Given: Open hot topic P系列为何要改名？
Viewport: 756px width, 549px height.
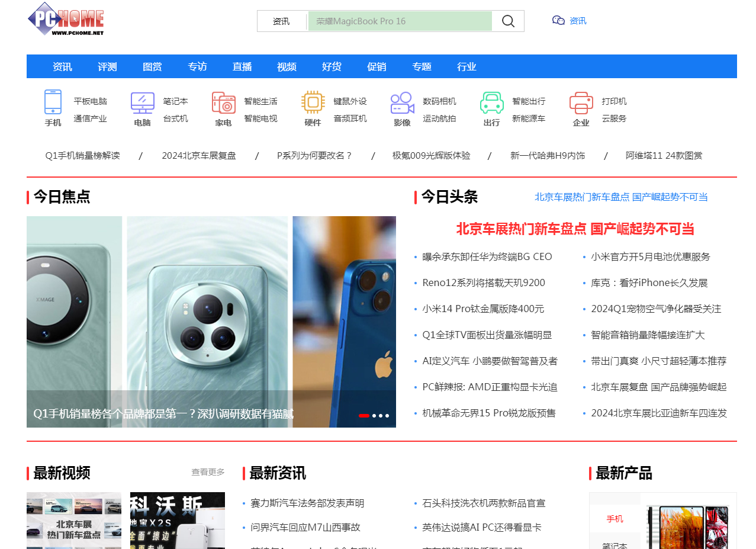Looking at the screenshot, I should tap(315, 156).
